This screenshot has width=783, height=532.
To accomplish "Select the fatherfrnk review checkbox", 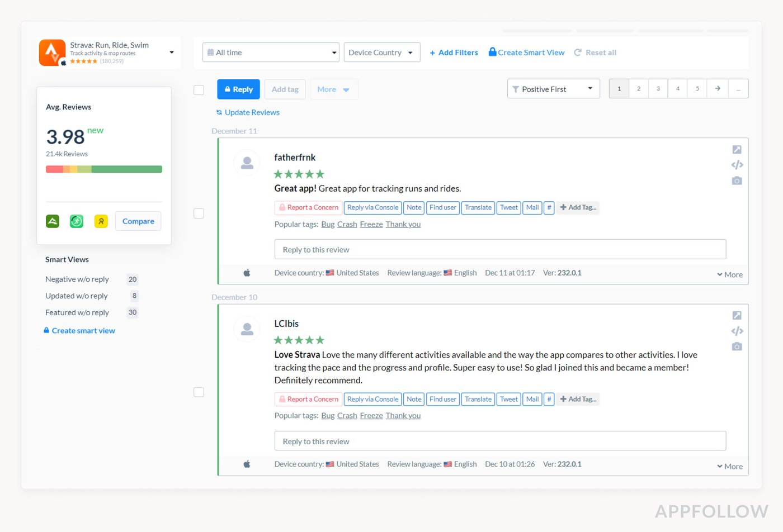I will pos(199,213).
